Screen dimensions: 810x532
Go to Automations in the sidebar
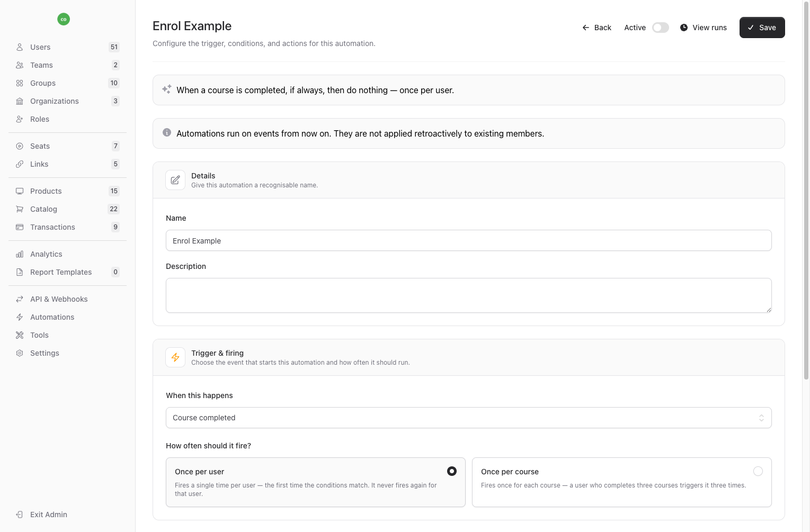(x=68, y=317)
